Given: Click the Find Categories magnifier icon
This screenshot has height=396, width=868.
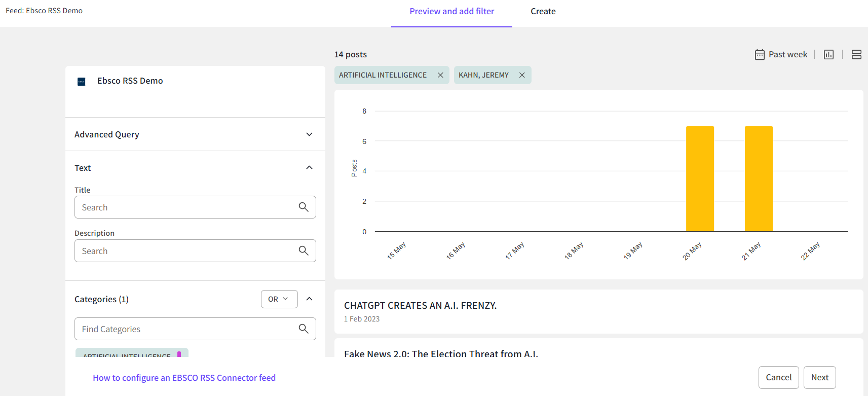Looking at the screenshot, I should 304,329.
